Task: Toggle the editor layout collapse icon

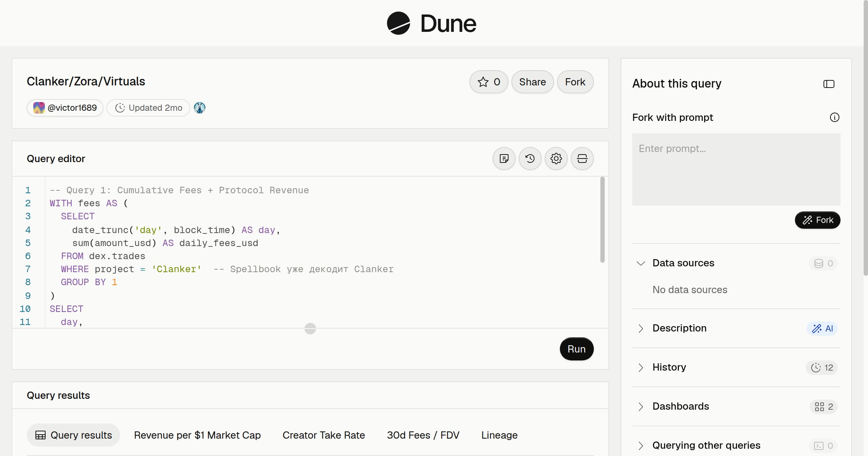Action: click(x=582, y=159)
